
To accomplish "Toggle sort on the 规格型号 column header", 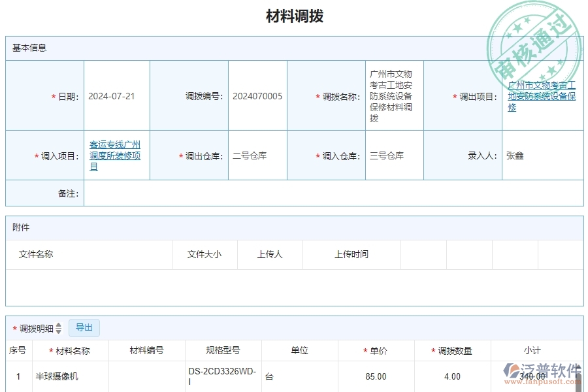I will pyautogui.click(x=222, y=350).
